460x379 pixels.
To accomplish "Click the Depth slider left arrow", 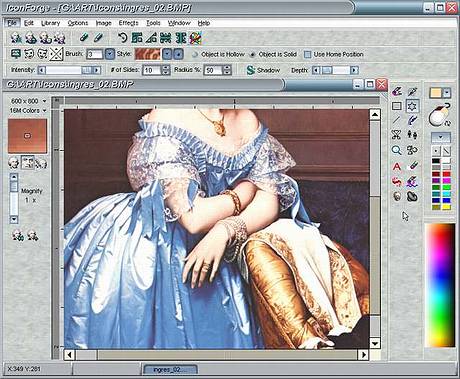I will 316,70.
